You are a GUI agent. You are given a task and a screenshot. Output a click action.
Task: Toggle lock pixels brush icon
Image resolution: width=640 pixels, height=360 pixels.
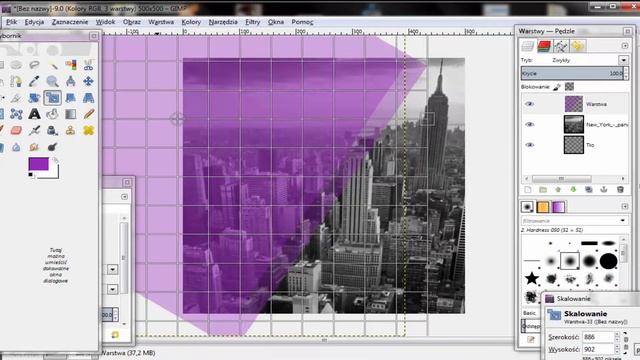coord(557,87)
